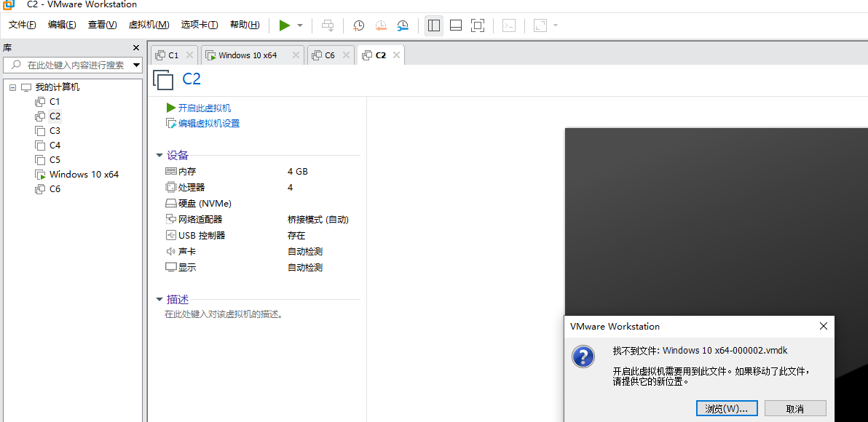The width and height of the screenshot is (868, 422).
Task: Open the 文件(F) menu
Action: pyautogui.click(x=22, y=24)
